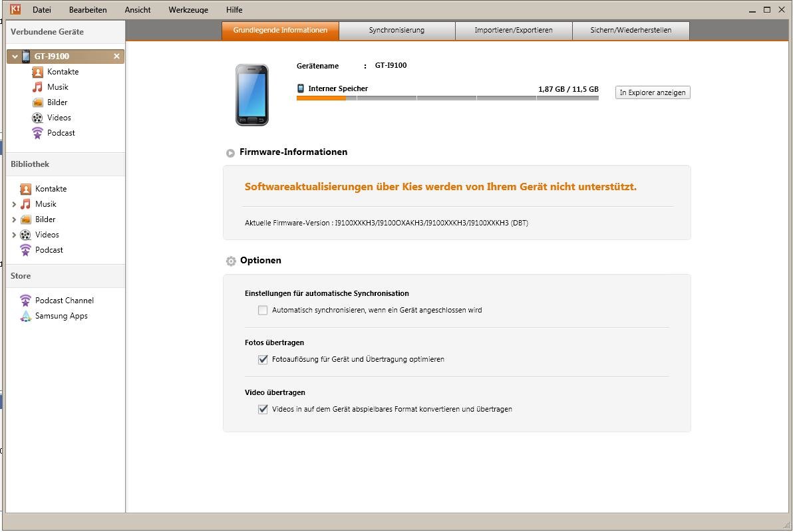Viewport: 793px width, 532px height.
Task: Click the Bibliothek Musik note icon
Action: coord(25,204)
